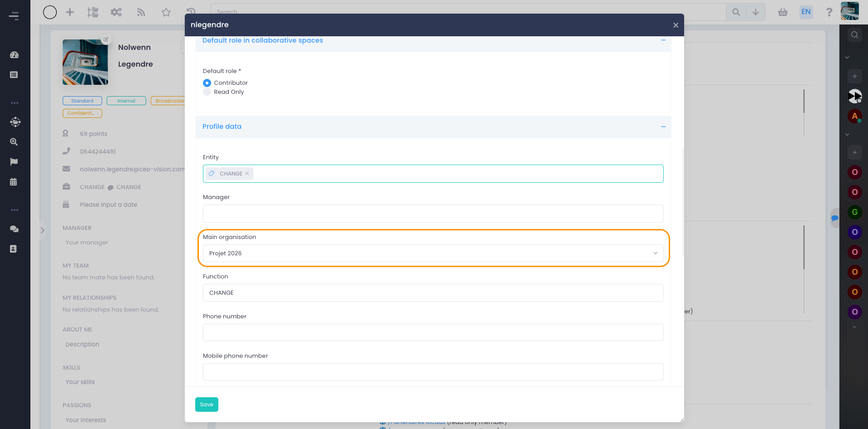Screen dimensions: 868x429
Task: Select the Contributor default role
Action: (207, 83)
